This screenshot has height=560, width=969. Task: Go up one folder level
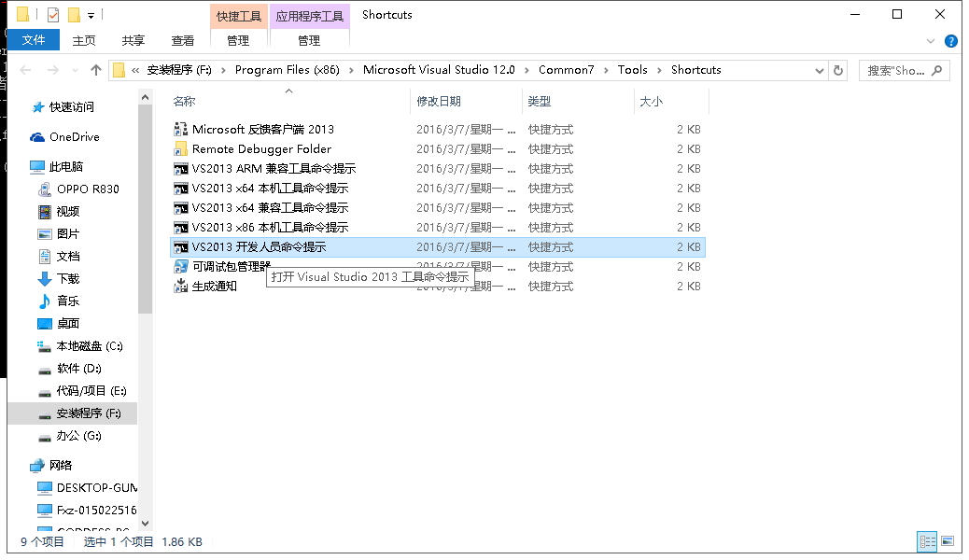(96, 70)
